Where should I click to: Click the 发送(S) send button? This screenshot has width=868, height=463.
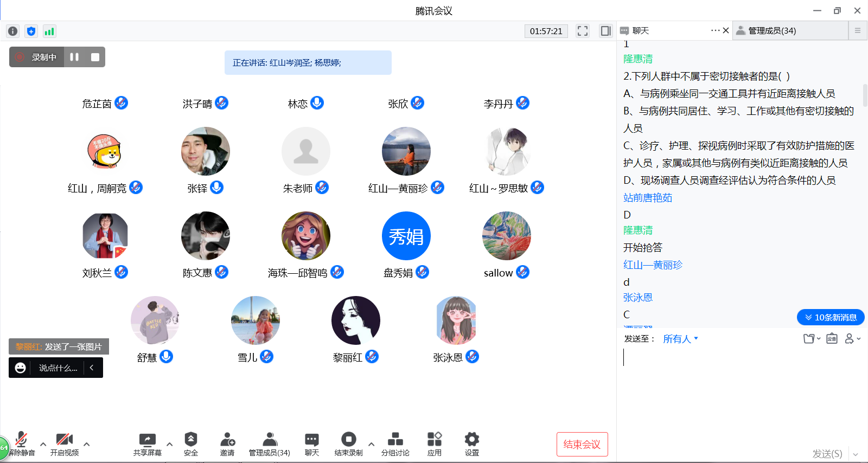coord(827,454)
